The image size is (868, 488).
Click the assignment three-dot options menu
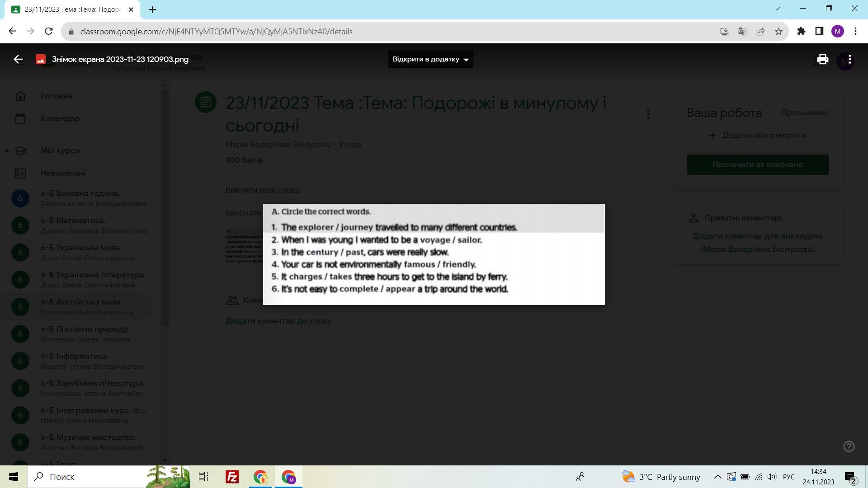pos(648,114)
